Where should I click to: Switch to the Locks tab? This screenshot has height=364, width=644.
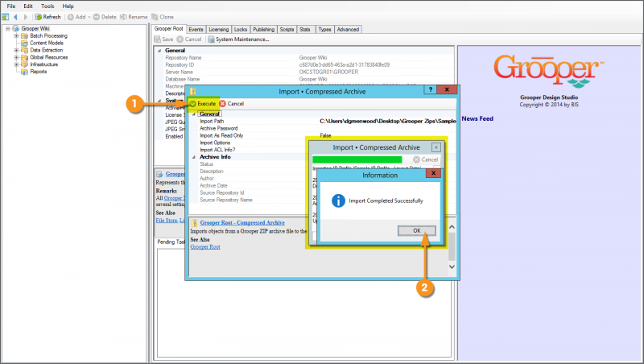241,30
